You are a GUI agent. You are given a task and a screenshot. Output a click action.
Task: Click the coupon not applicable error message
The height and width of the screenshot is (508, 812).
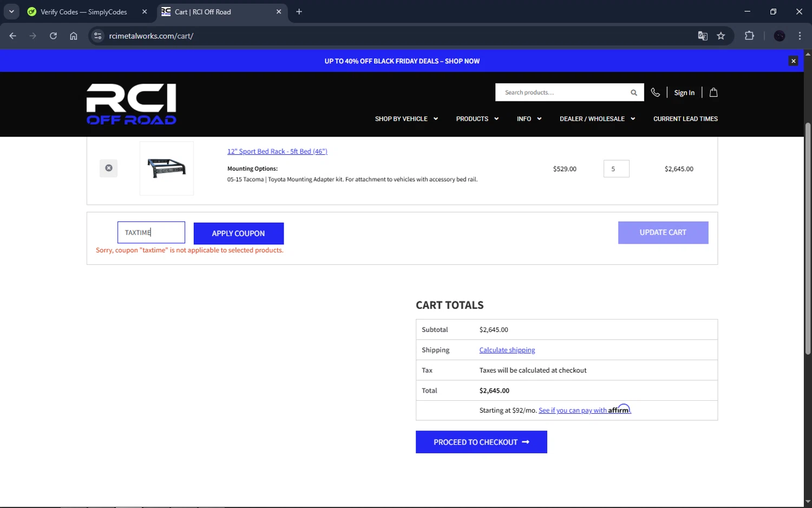pos(189,250)
